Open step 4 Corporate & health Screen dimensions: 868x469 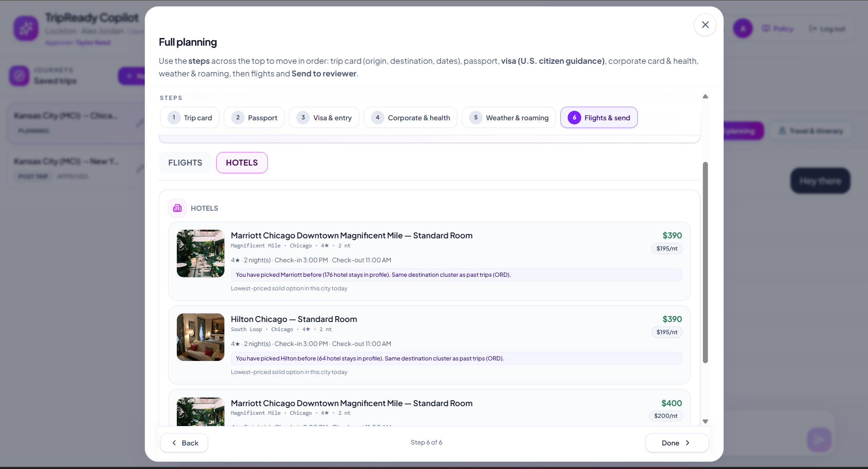[x=410, y=118]
